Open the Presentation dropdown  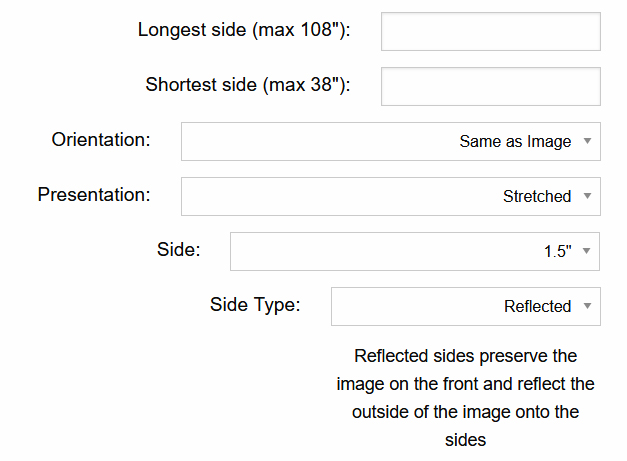tap(390, 196)
